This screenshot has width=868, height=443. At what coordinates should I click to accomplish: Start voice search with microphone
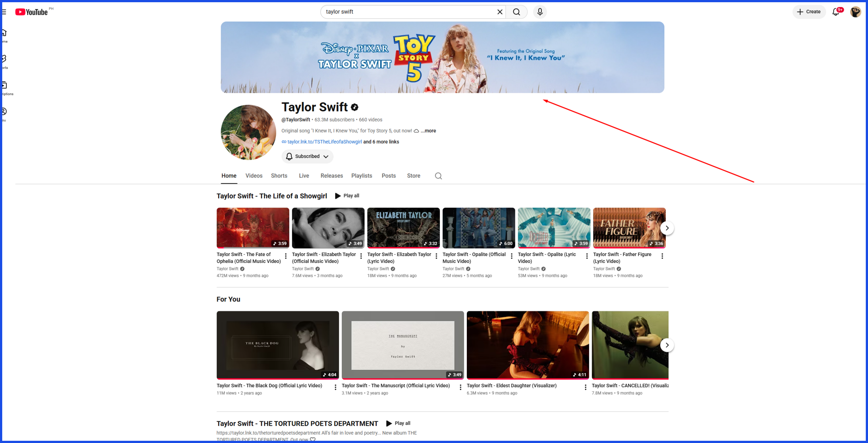[x=540, y=12]
